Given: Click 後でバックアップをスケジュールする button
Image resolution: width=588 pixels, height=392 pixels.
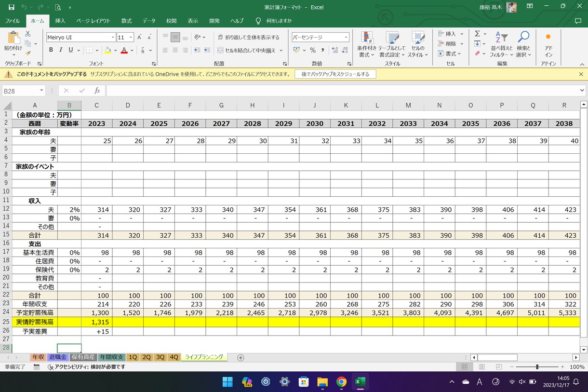Looking at the screenshot, I should click(335, 74).
